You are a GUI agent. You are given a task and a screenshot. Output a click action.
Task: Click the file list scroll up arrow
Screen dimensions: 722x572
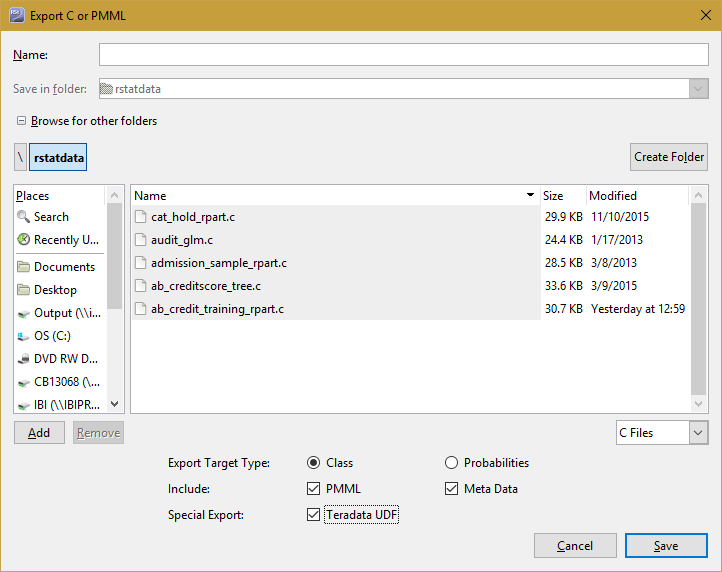coord(699,195)
